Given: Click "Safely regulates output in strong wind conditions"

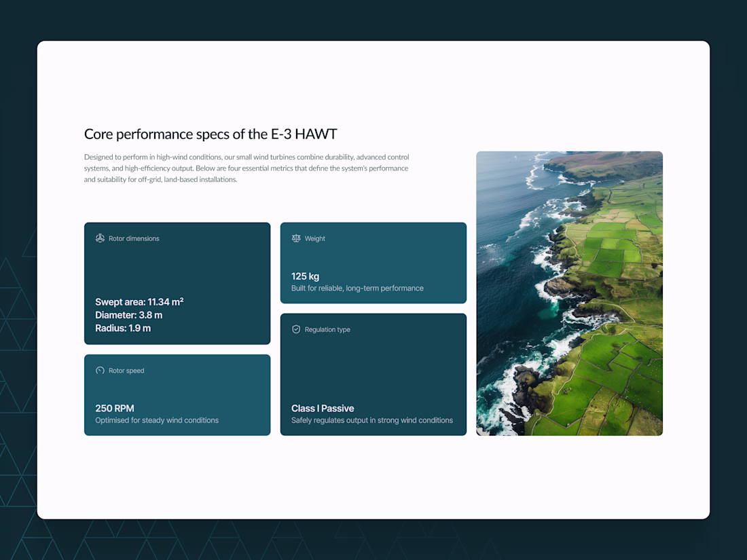Looking at the screenshot, I should [x=372, y=420].
